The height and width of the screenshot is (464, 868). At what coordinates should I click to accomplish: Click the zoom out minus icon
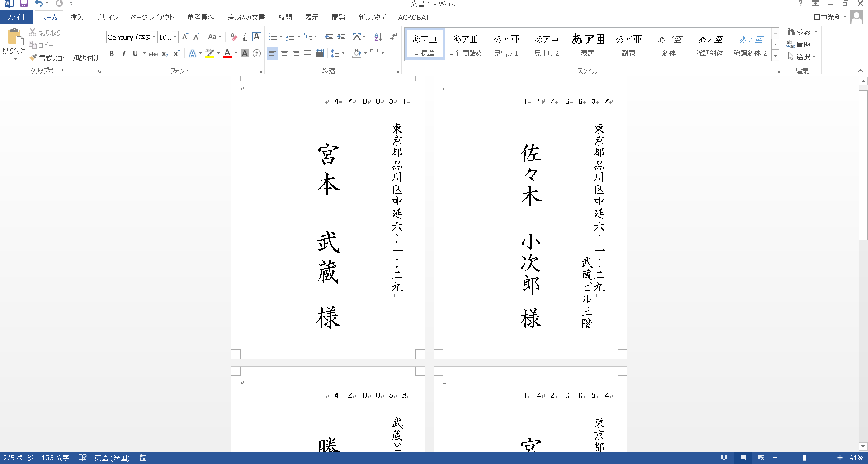point(774,458)
